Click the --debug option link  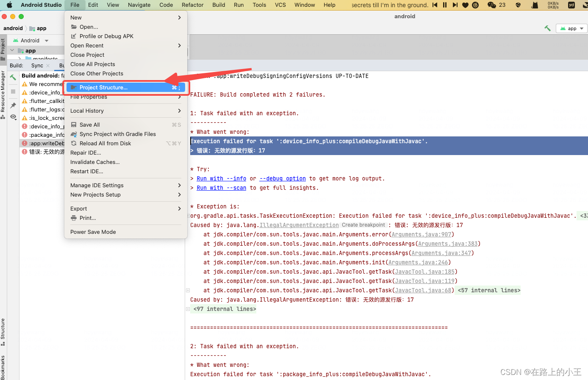click(283, 178)
